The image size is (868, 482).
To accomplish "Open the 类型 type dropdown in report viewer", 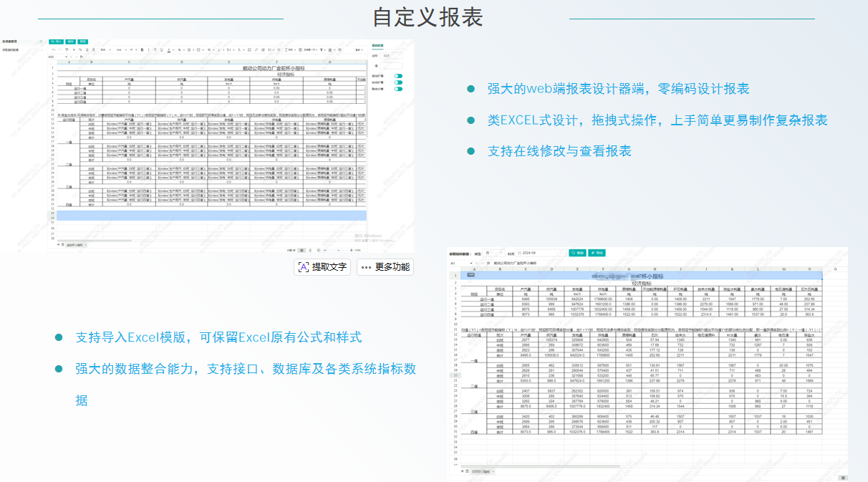I will click(493, 253).
